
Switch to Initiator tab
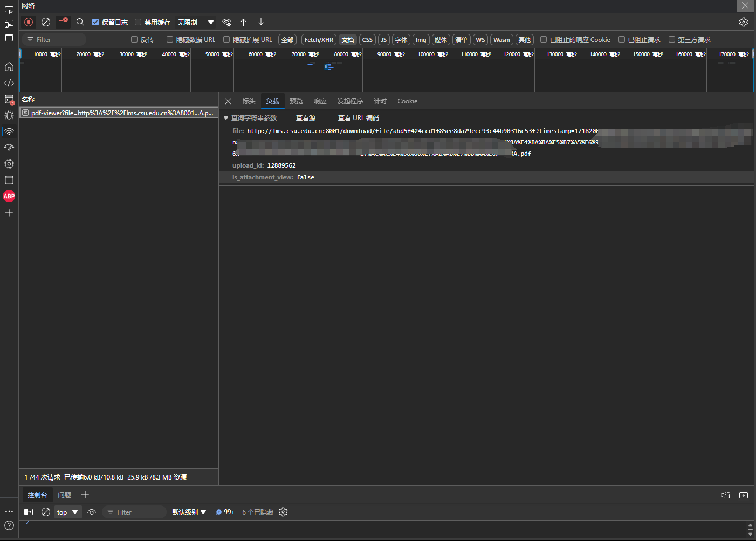350,101
